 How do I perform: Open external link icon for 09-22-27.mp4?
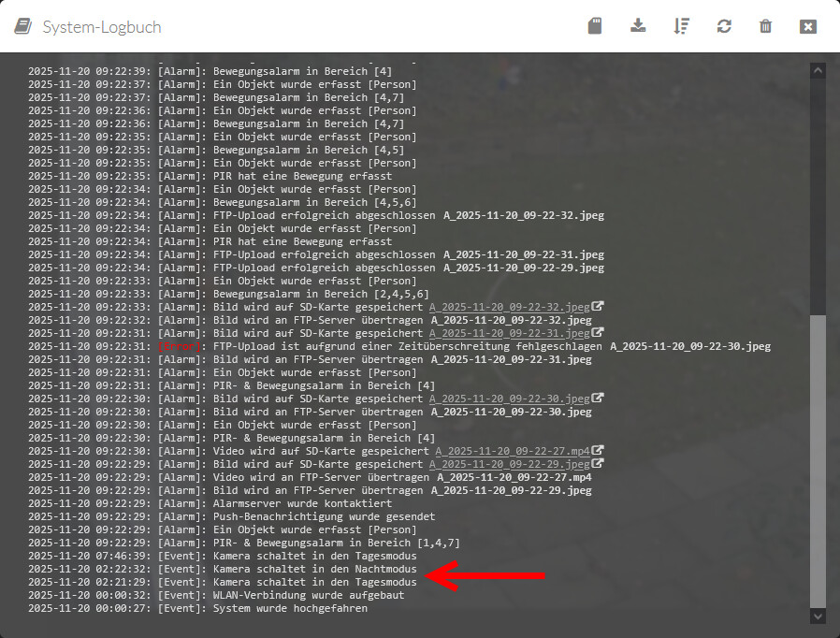coord(598,451)
